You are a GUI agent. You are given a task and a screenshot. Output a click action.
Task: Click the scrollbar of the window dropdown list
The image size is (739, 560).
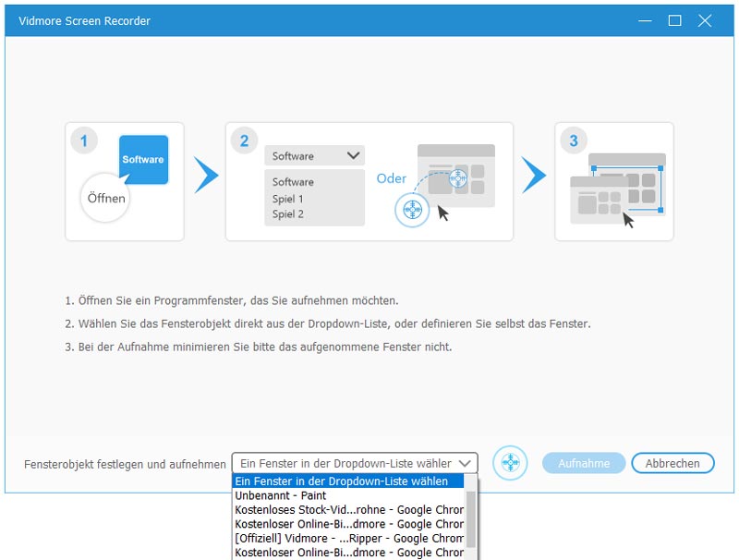(471, 517)
